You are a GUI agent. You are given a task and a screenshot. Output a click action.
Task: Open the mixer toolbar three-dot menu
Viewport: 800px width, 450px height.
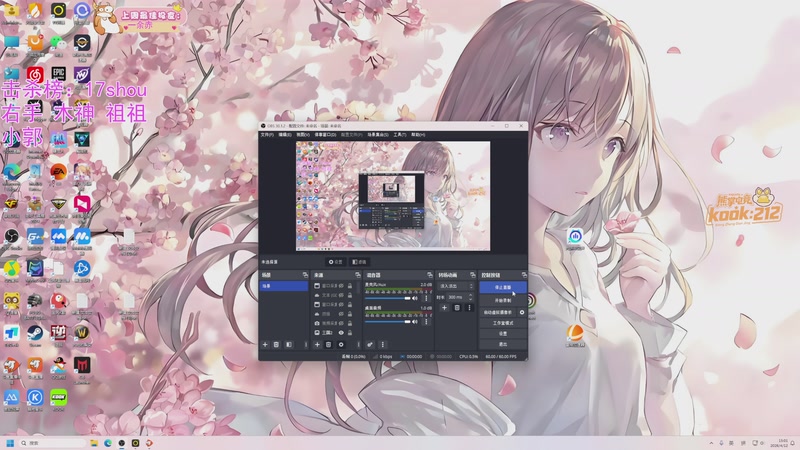(383, 344)
